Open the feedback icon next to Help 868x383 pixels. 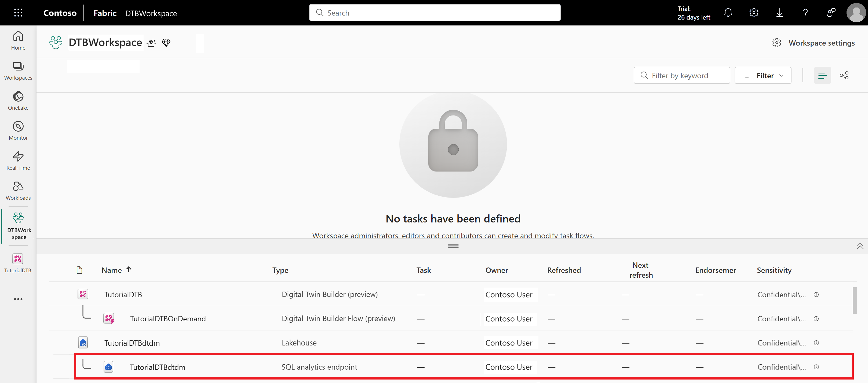click(x=831, y=12)
